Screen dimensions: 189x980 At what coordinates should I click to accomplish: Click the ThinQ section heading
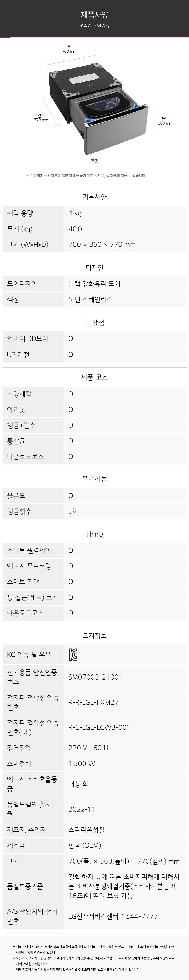coord(94,534)
